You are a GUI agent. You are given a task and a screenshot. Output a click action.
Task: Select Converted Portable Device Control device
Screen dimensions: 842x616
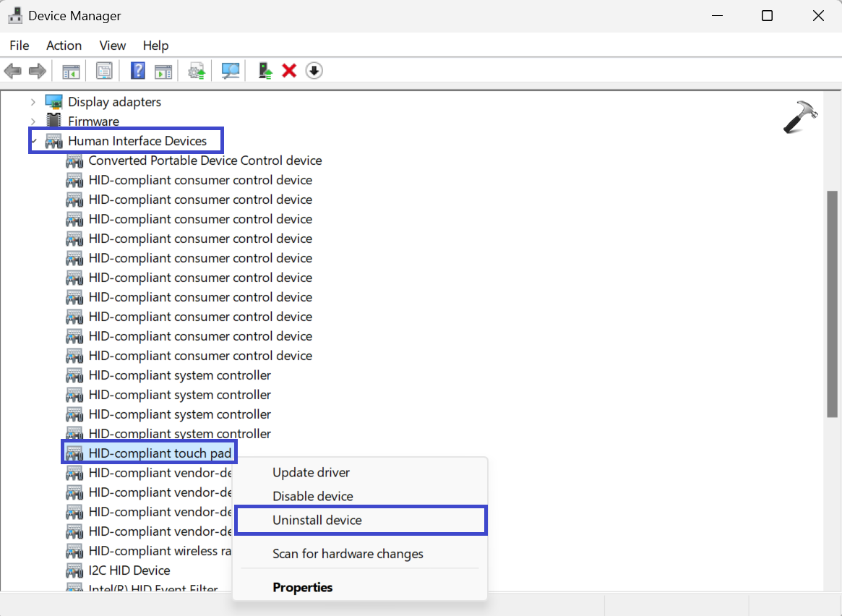205,161
